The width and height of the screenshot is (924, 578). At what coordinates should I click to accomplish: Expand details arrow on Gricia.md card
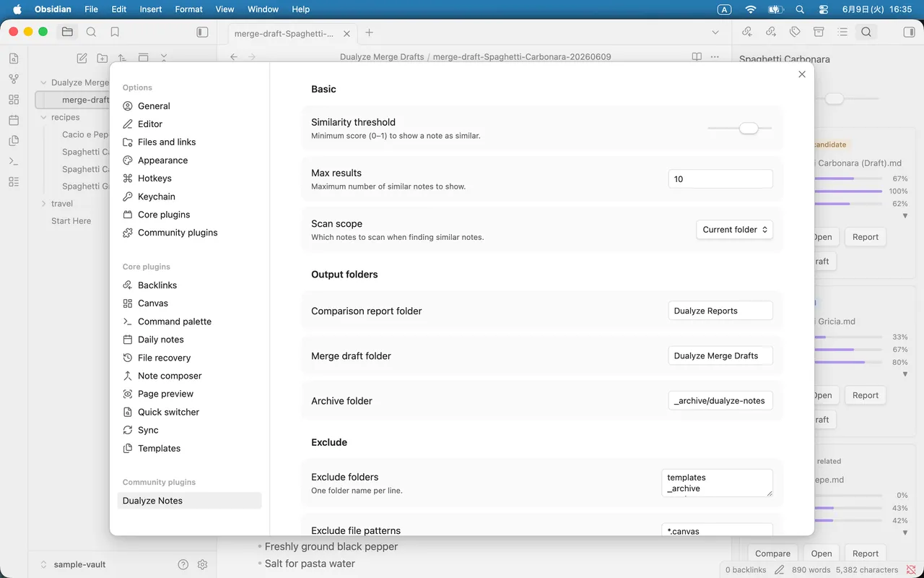tap(905, 374)
